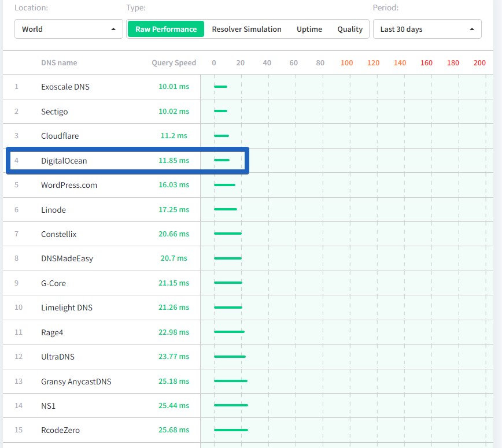Click the 20.7 ms query speed value

click(x=174, y=258)
